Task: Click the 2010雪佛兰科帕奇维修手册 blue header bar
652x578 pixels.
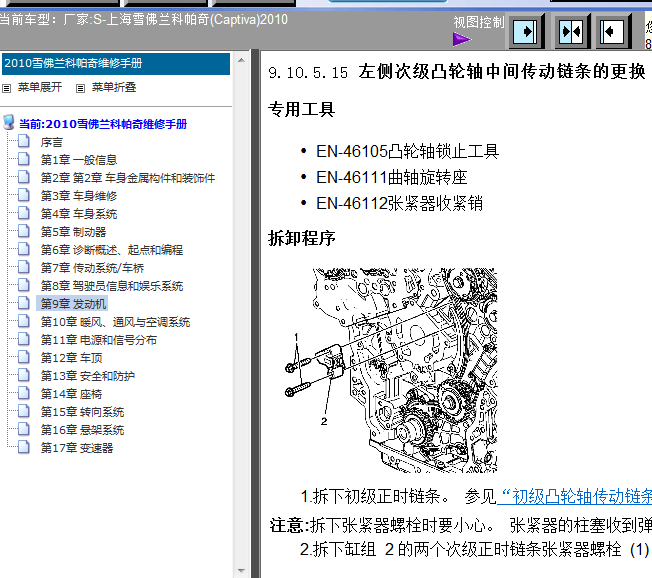Action: (116, 64)
